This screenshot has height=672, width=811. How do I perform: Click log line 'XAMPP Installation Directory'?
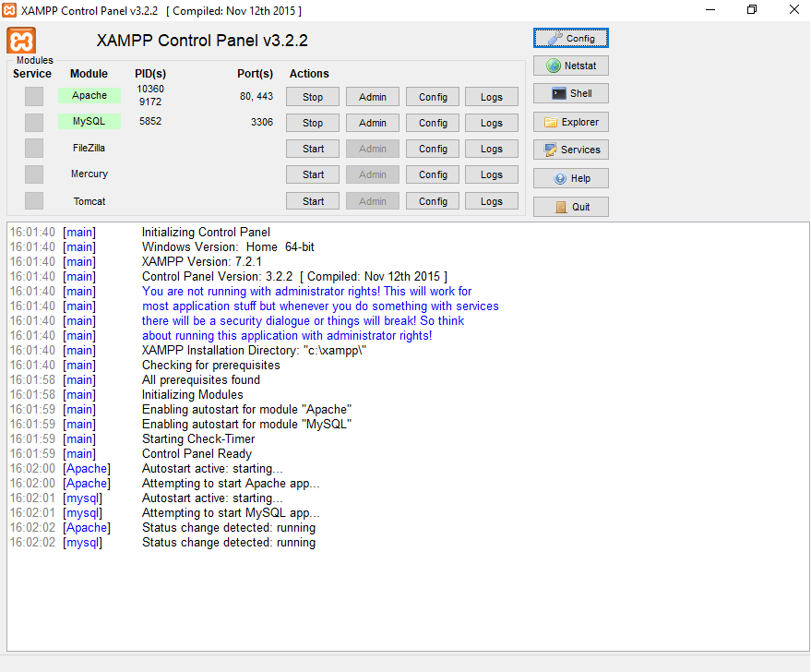click(x=254, y=350)
